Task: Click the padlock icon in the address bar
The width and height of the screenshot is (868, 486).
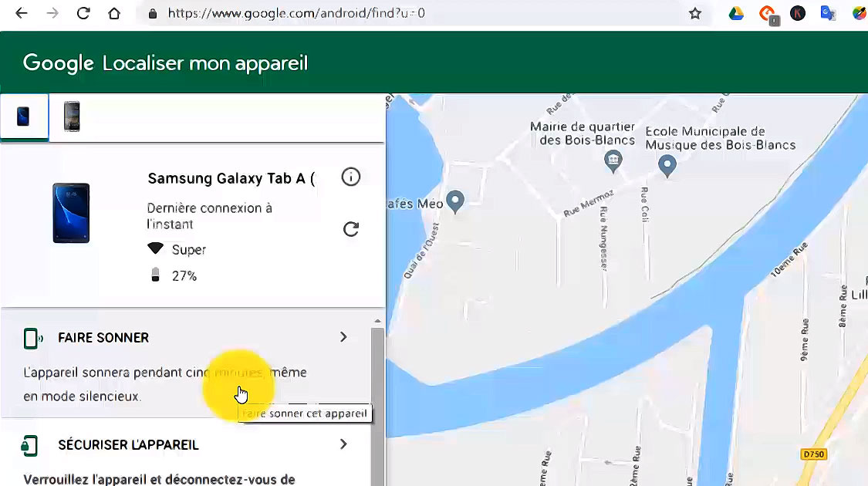Action: (153, 13)
